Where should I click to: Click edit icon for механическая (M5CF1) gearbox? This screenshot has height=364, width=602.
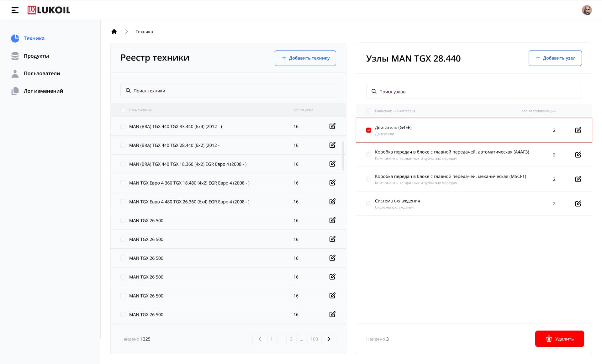[x=578, y=179]
